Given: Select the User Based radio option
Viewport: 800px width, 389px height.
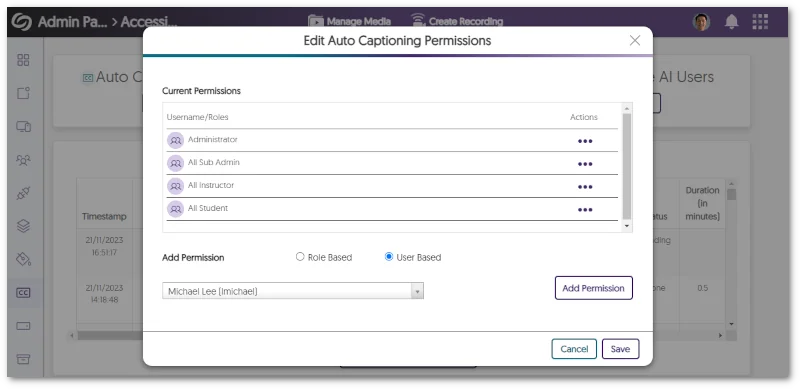Looking at the screenshot, I should [389, 257].
